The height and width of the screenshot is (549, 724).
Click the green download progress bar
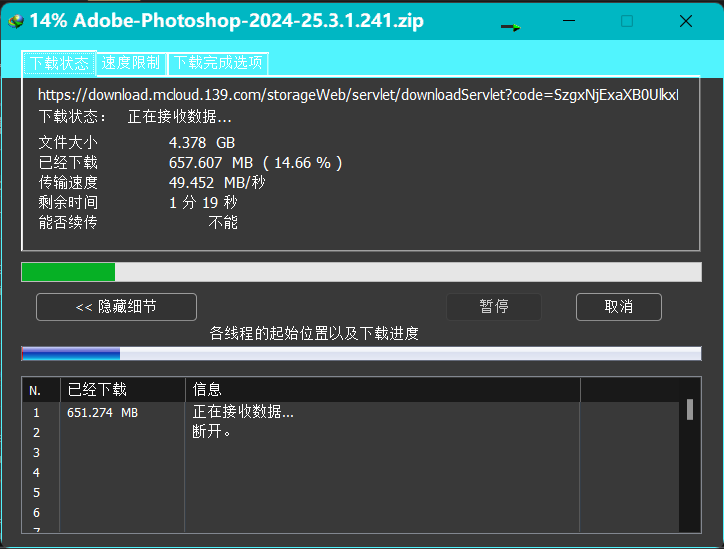coord(362,272)
